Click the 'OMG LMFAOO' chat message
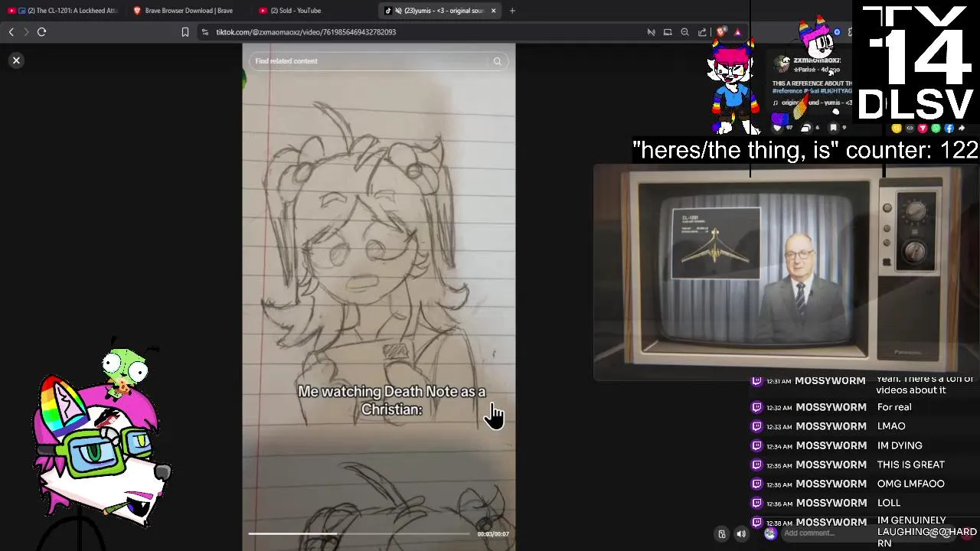This screenshot has height=551, width=980. (910, 484)
